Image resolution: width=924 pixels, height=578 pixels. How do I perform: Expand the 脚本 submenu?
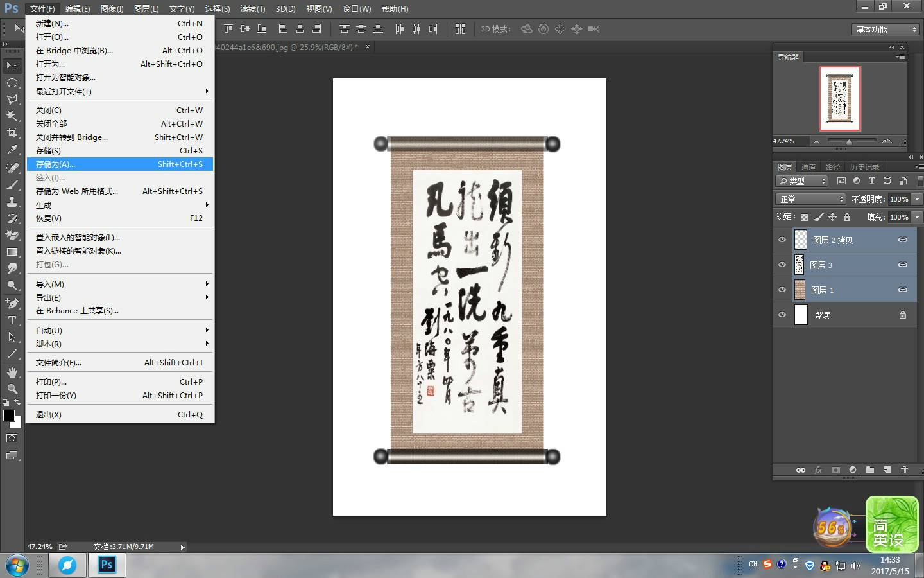(119, 344)
